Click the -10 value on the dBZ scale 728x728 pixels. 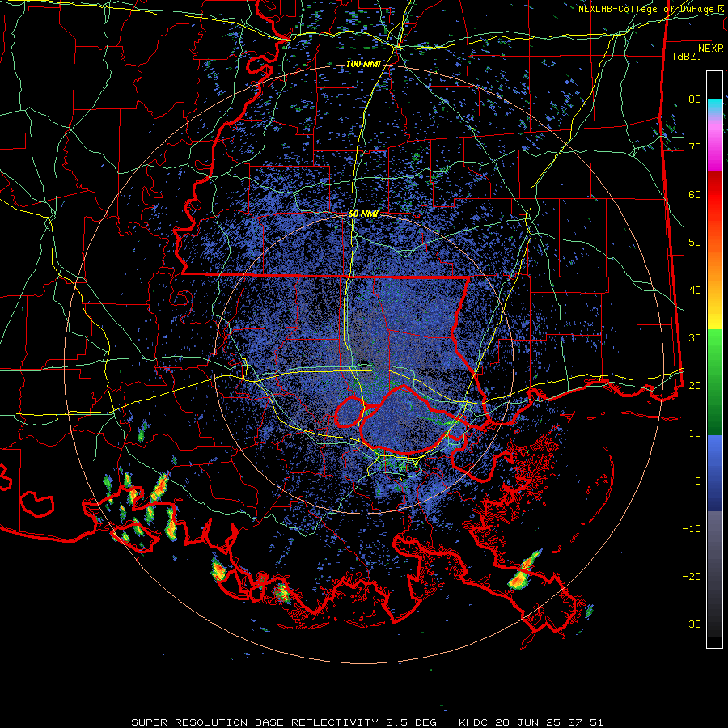692,529
